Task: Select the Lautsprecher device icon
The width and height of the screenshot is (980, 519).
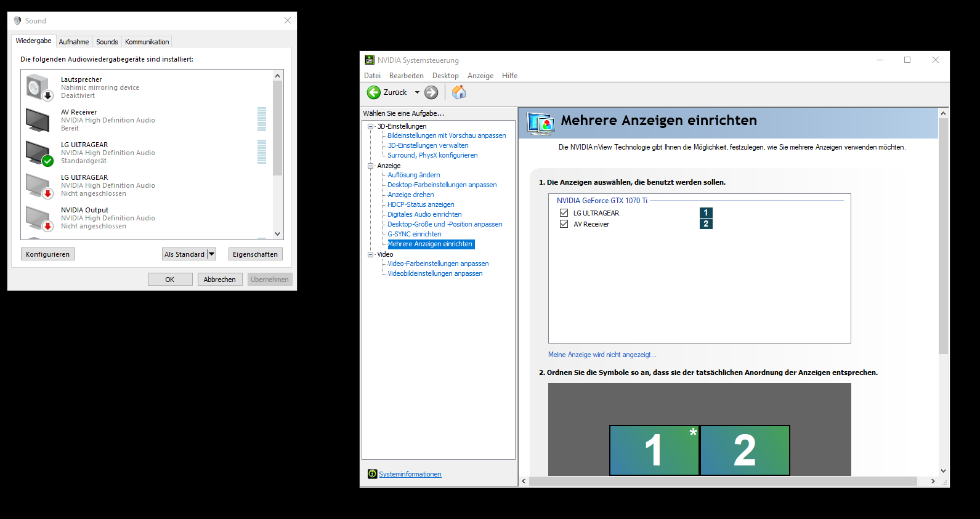Action: 39,87
